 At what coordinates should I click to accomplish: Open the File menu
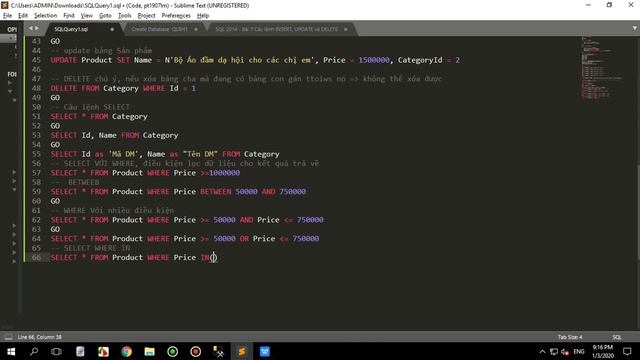point(7,16)
